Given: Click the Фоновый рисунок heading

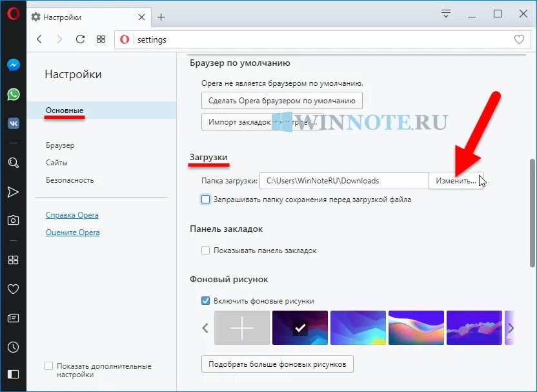Looking at the screenshot, I should click(228, 279).
